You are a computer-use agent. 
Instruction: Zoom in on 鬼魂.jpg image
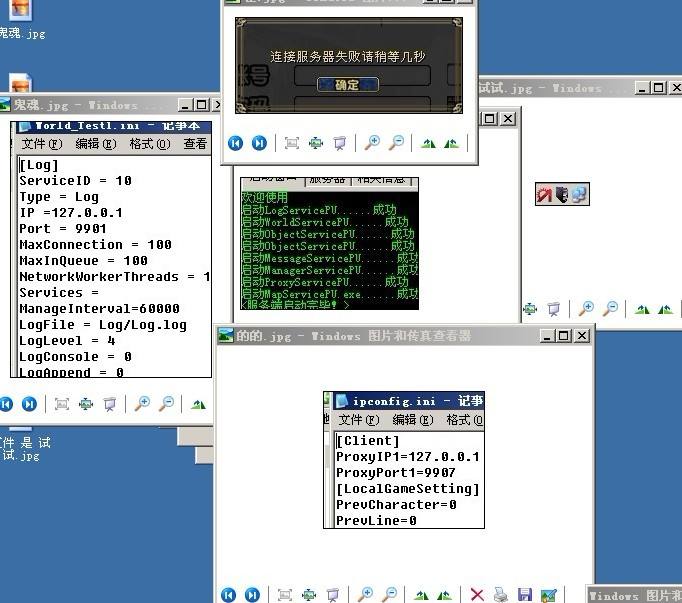(x=142, y=404)
